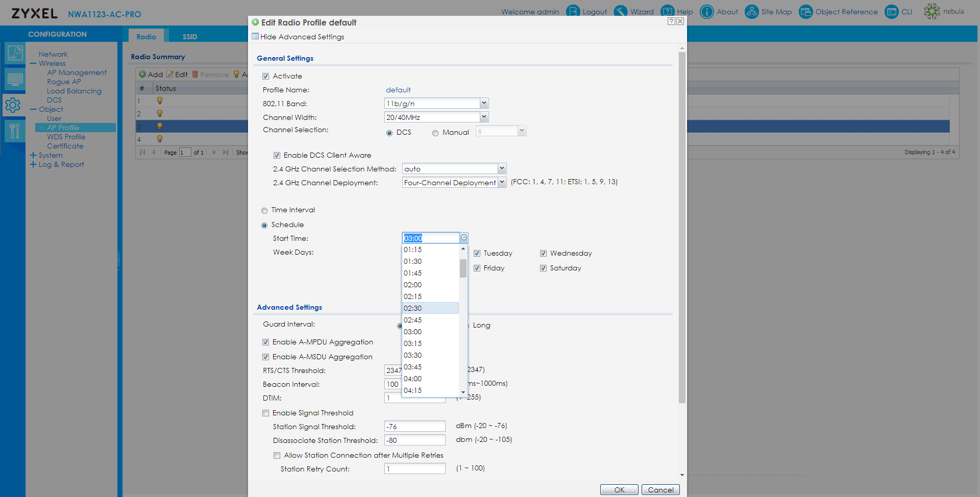
Task: Open Dashboard chart icon in sidebar
Action: 15,53
